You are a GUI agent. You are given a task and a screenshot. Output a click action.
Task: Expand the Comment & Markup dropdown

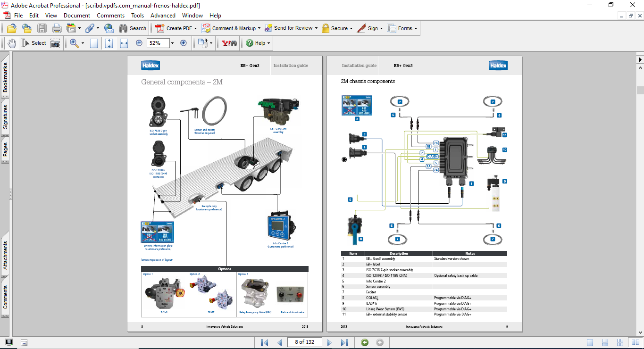point(259,28)
